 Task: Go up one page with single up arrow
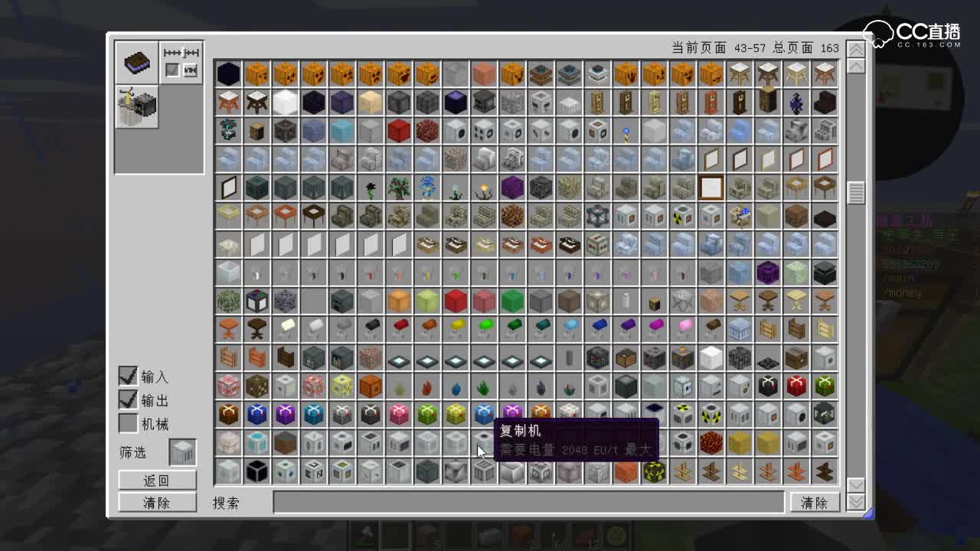click(856, 67)
